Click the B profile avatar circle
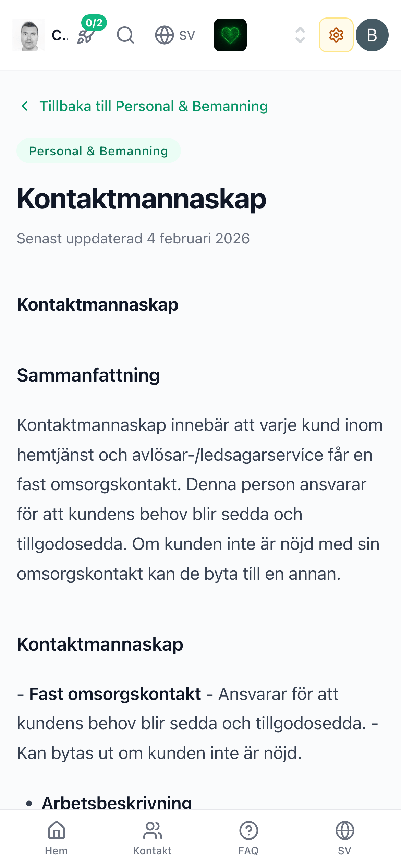 click(372, 35)
